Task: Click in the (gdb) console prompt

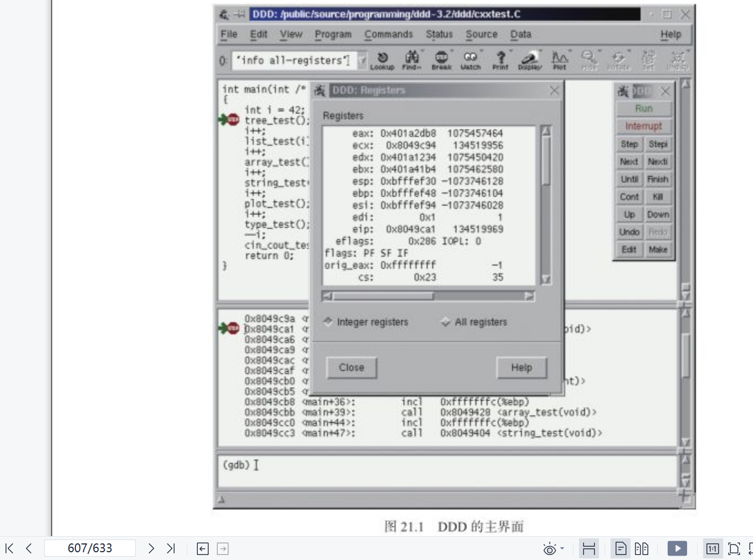Action: tap(447, 471)
